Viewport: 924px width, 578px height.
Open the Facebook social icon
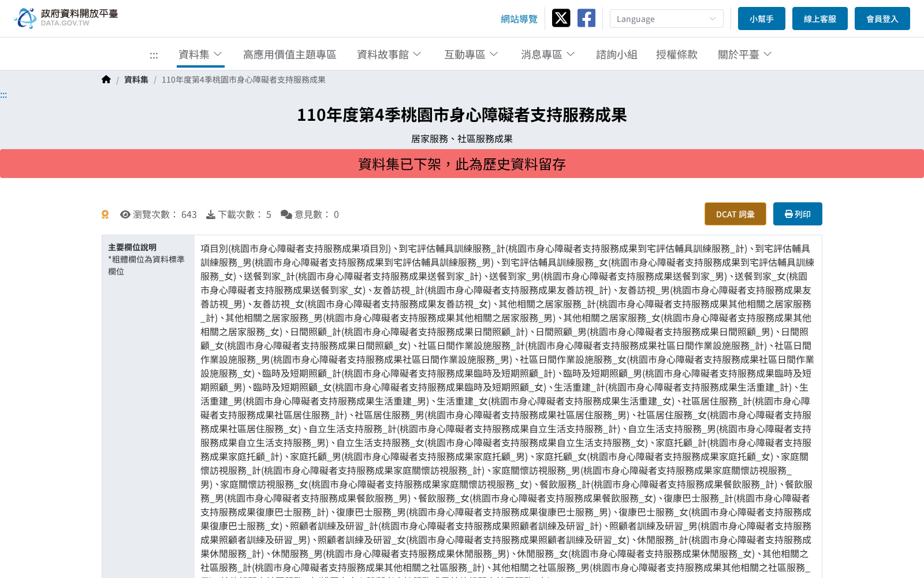(x=586, y=18)
